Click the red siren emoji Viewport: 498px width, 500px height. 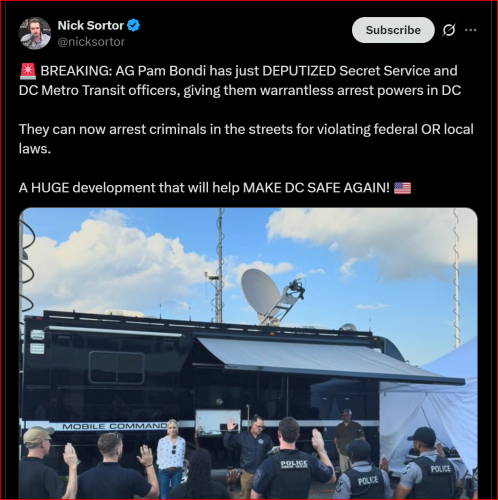pos(28,71)
